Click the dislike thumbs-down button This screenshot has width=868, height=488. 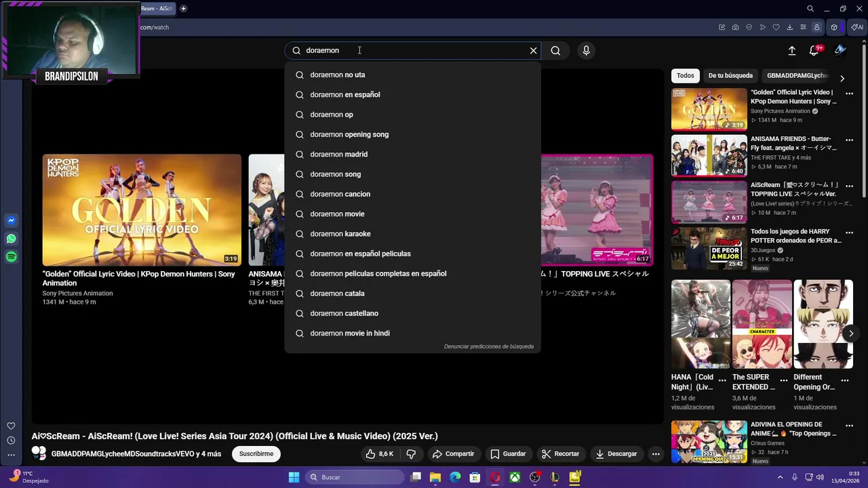point(411,453)
